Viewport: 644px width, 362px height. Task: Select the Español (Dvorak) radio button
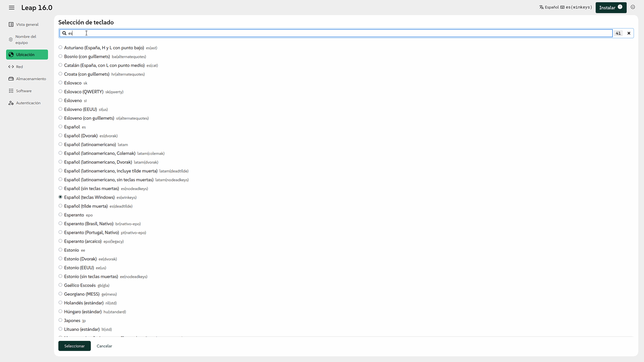coord(60,135)
